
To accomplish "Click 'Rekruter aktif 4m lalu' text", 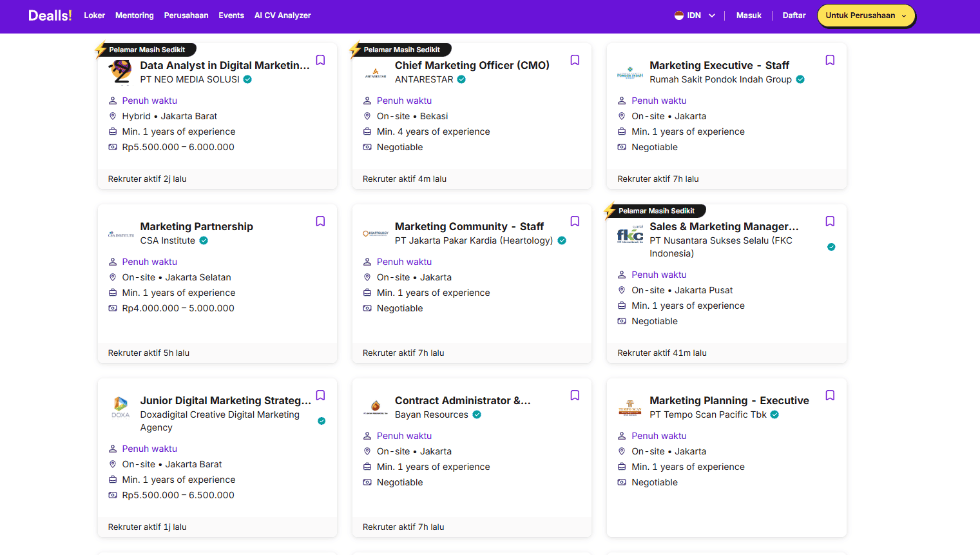I will [405, 179].
